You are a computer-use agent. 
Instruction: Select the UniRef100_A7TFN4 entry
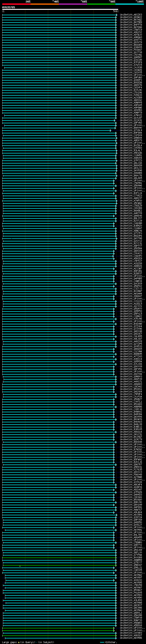131,555
